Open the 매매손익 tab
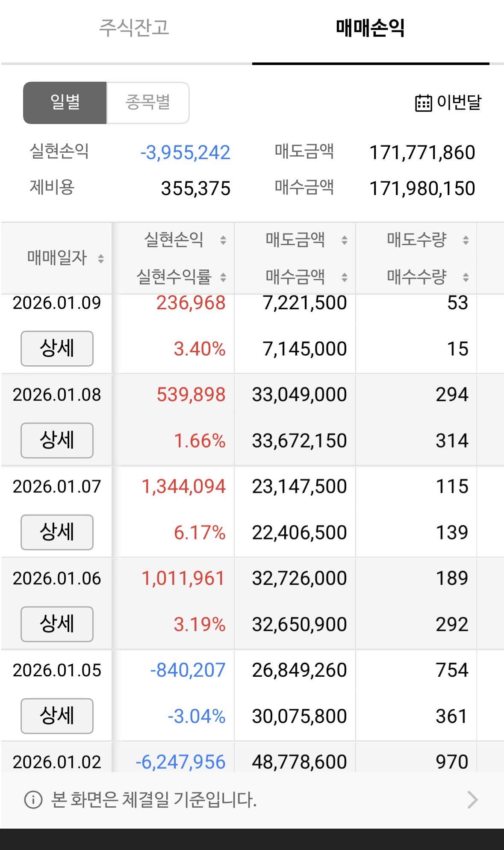The image size is (504, 850). pos(370,28)
